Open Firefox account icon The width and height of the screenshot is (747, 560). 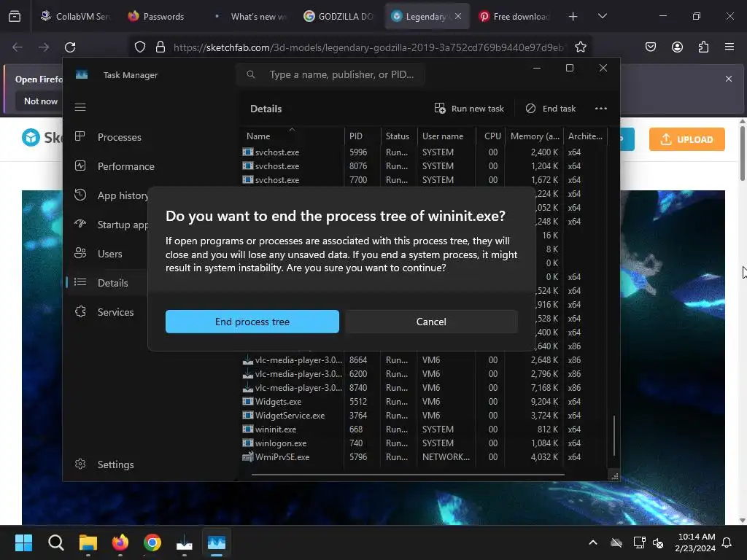click(677, 47)
